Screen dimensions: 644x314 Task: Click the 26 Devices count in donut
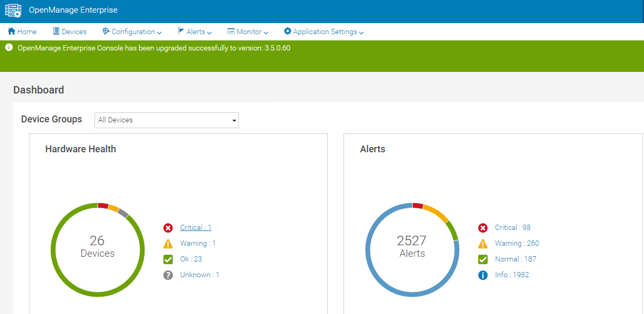coord(98,247)
